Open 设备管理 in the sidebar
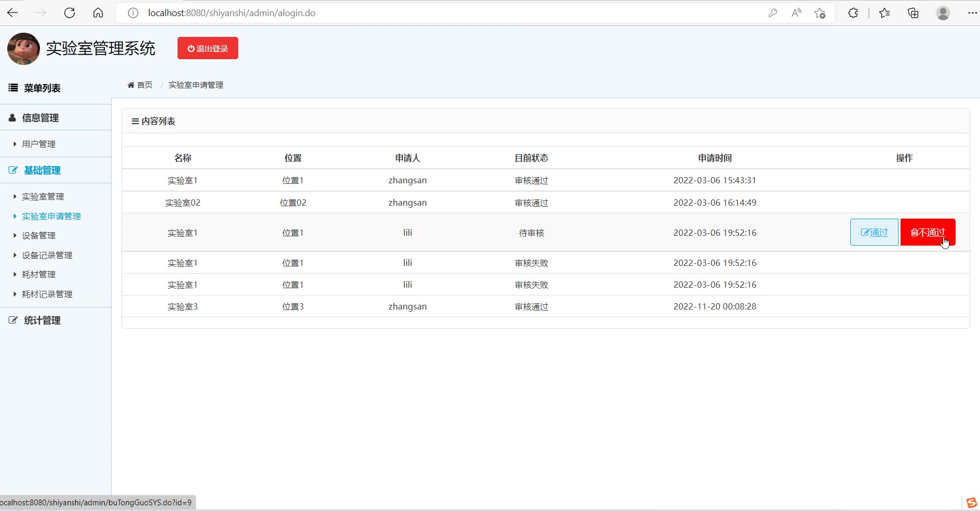The image size is (980, 511). 38,235
